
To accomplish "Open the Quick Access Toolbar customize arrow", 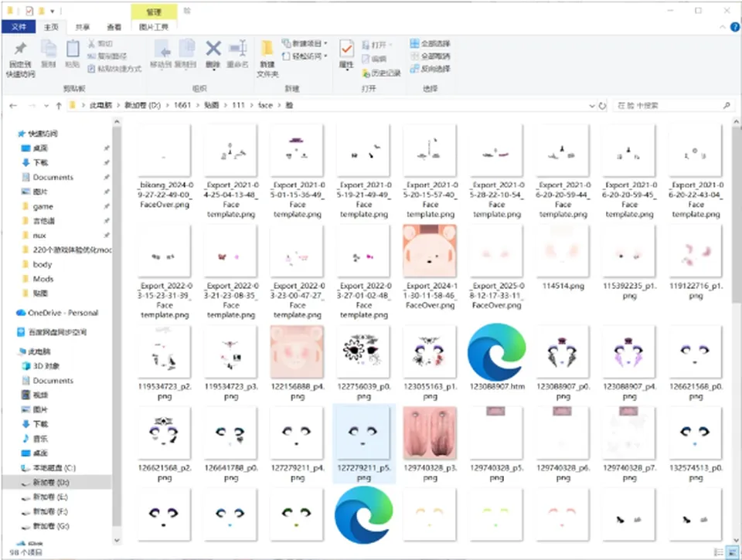I will [53, 11].
